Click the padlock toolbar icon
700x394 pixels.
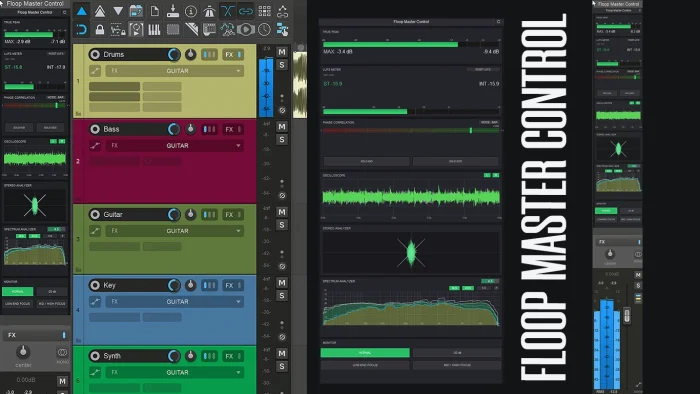coord(100,30)
